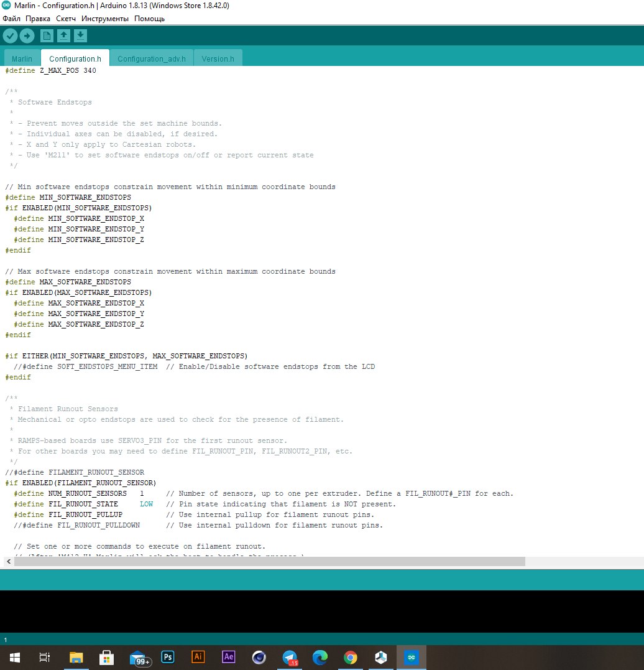Launch Microsoft Store from the taskbar

106,657
